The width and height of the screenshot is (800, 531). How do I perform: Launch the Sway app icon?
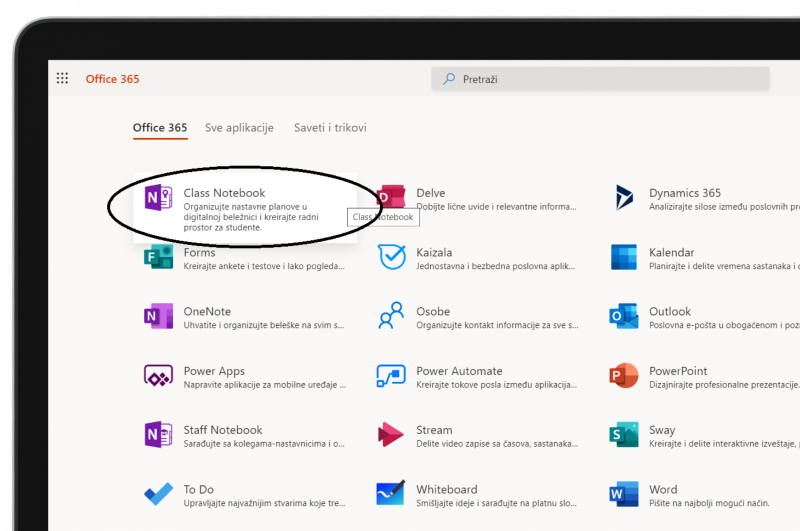click(624, 435)
